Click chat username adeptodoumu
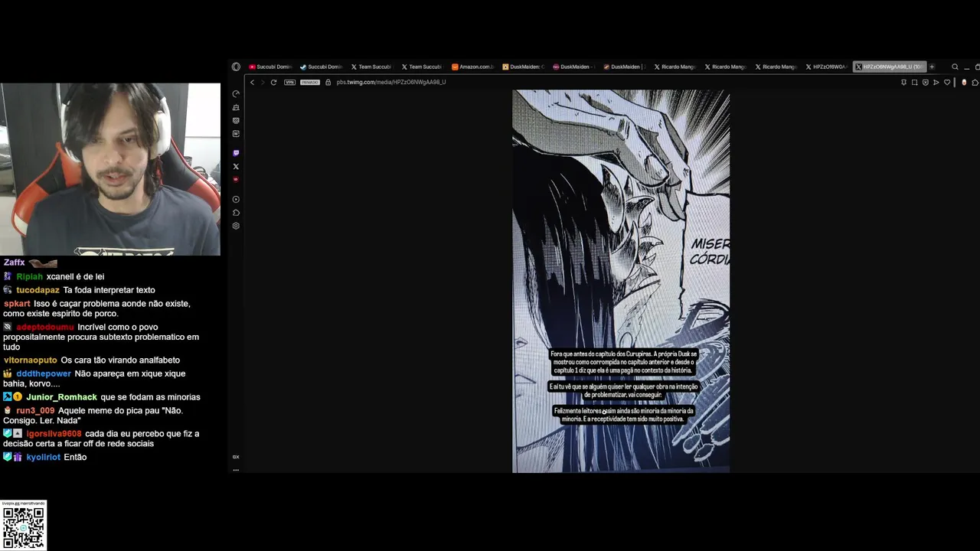Screen dimensions: 980x551 click(x=45, y=327)
